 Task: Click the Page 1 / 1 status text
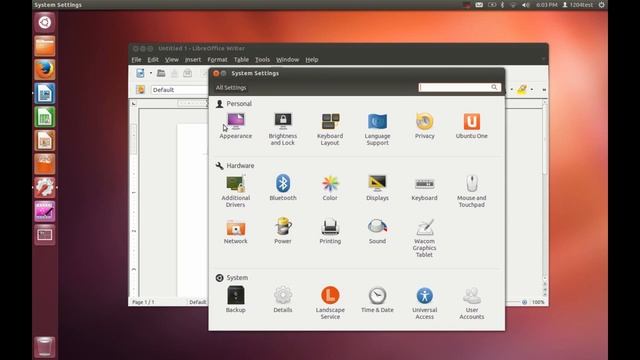[x=143, y=302]
